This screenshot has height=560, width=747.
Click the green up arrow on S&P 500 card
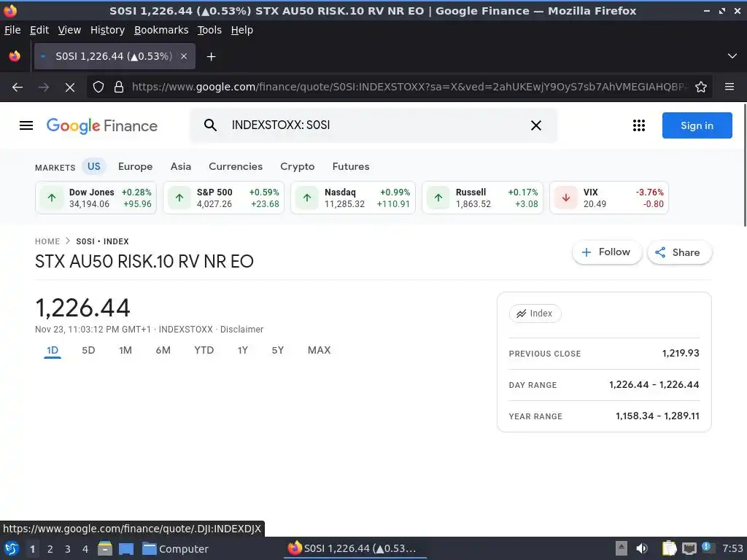coord(179,198)
